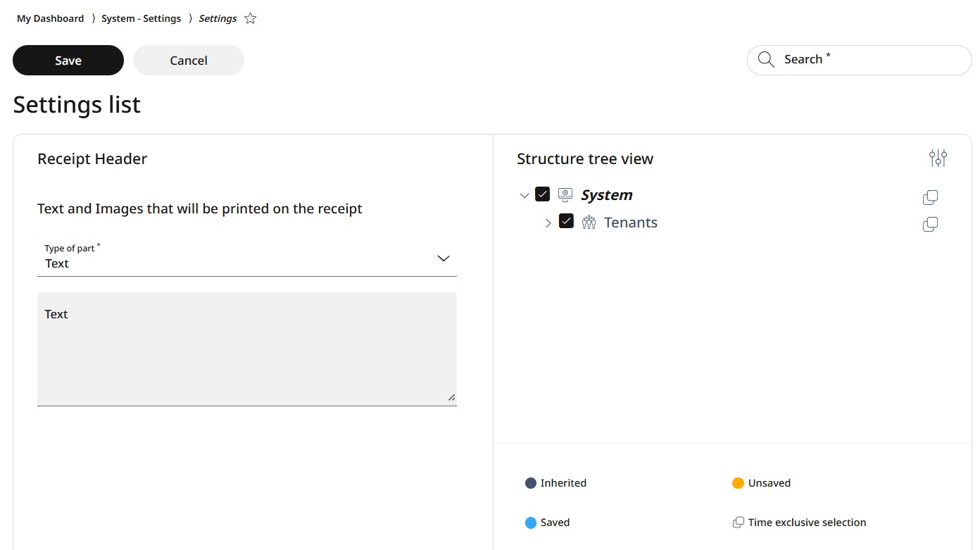
Task: Click the Time exclusive selection label
Action: (x=808, y=523)
